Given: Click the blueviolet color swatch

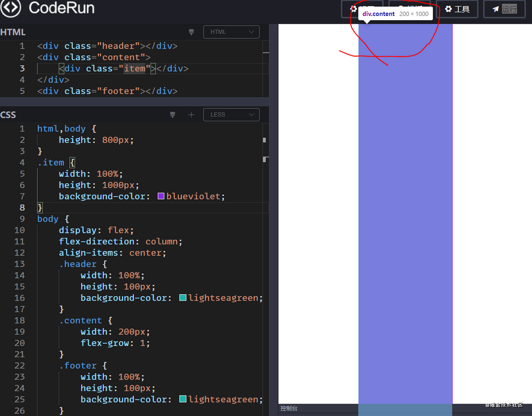Looking at the screenshot, I should 161,196.
